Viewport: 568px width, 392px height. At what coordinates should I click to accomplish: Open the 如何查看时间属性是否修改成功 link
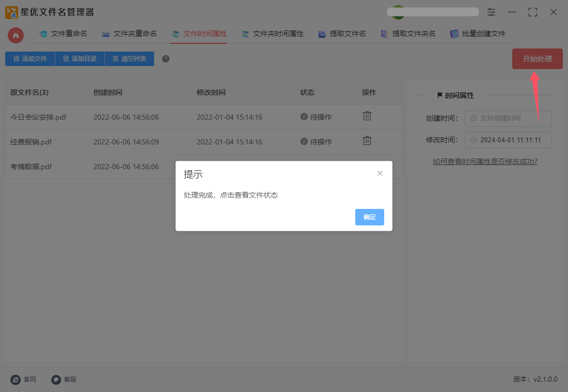click(485, 161)
